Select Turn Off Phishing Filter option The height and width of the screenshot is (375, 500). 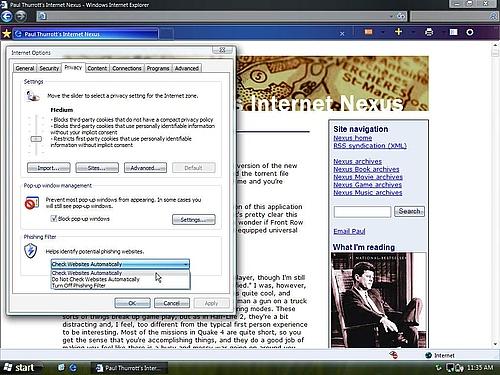120,286
